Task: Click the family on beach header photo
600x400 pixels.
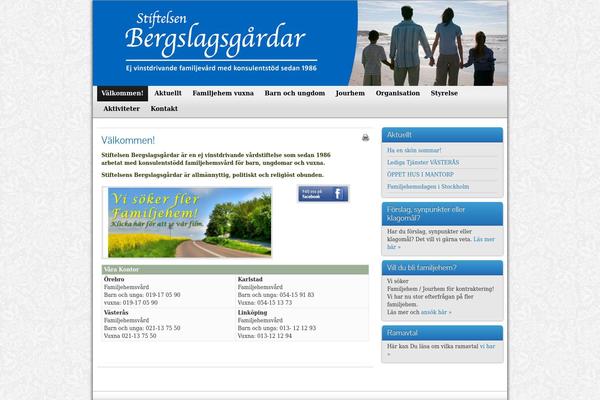Action: pos(429,43)
